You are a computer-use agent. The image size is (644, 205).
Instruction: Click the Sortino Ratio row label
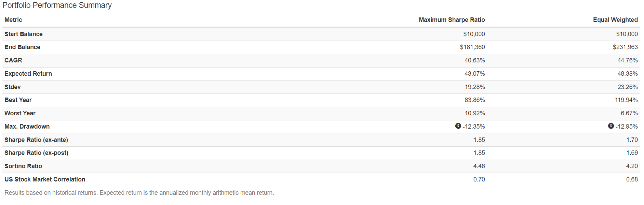point(23,166)
